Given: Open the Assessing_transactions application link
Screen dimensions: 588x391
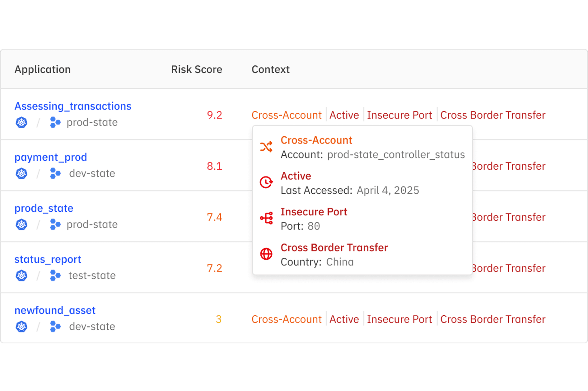Looking at the screenshot, I should click(73, 106).
